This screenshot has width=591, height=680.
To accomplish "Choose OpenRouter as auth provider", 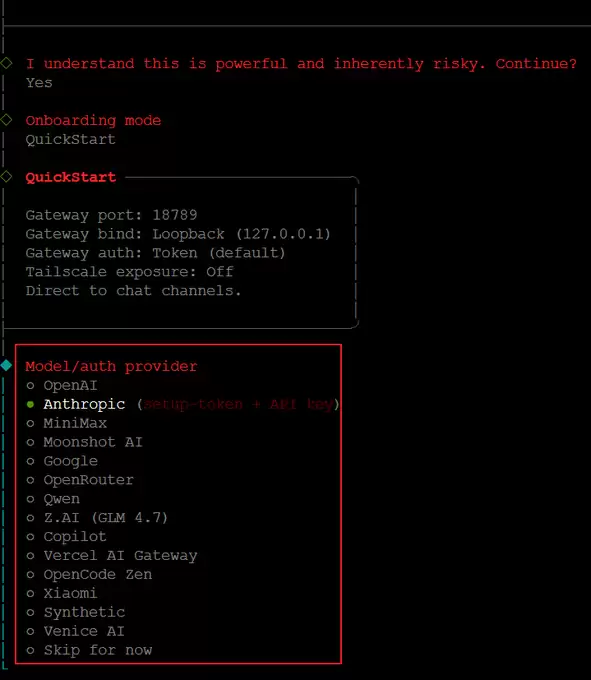I will pos(80,480).
